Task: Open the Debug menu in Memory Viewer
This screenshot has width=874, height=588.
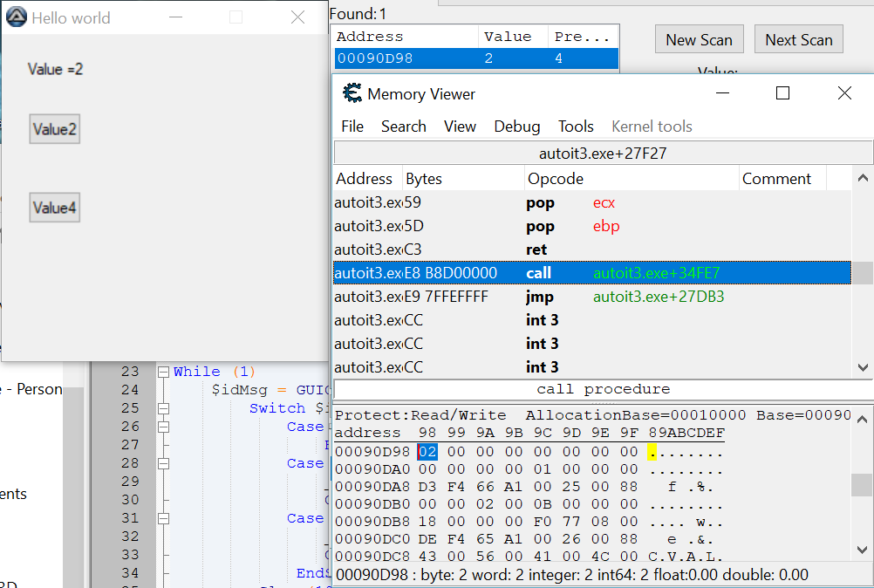Action: click(x=516, y=126)
